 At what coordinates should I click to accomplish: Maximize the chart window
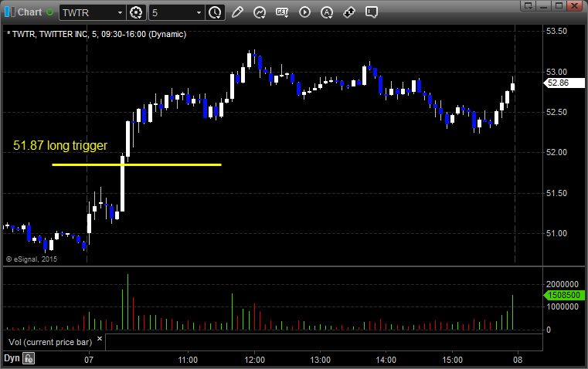click(x=559, y=5)
